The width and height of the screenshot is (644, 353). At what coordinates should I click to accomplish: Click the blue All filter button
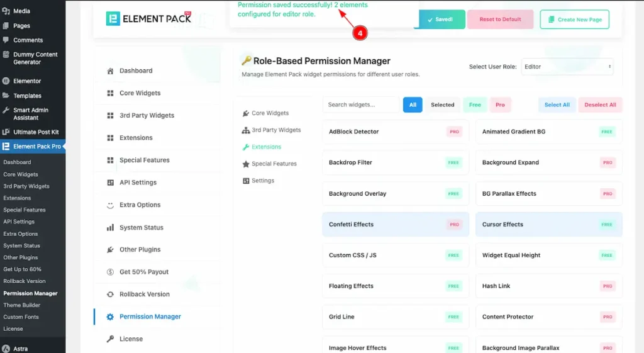point(413,105)
